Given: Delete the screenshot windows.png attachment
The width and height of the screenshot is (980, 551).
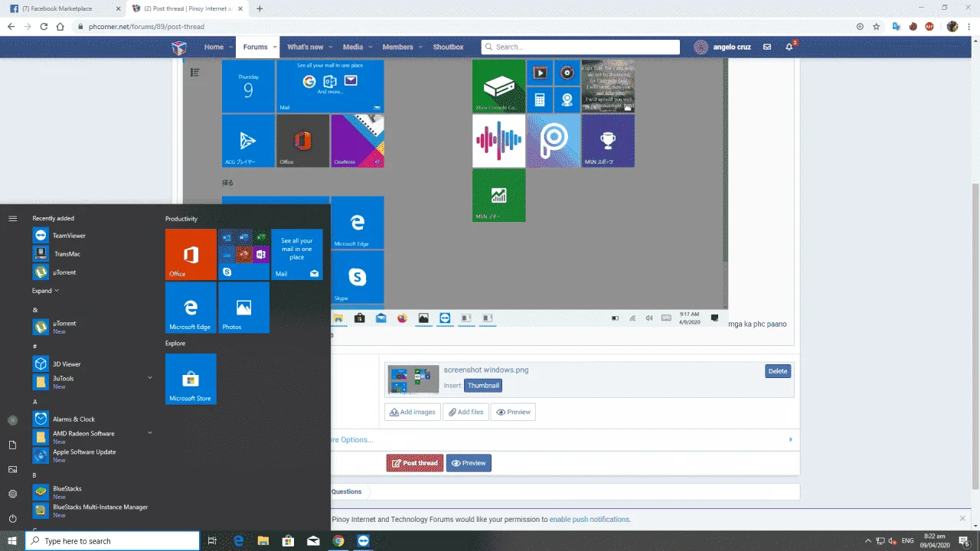Looking at the screenshot, I should [x=778, y=371].
